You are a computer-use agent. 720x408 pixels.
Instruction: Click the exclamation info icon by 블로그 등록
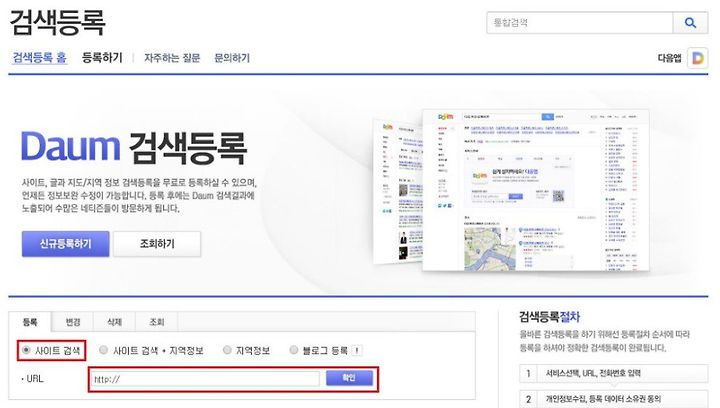coord(357,351)
